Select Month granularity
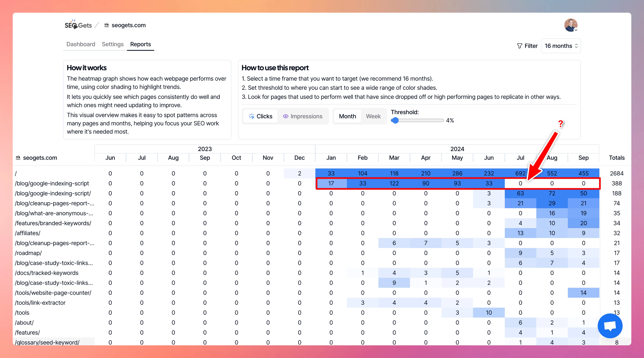The image size is (644, 358). pyautogui.click(x=347, y=116)
